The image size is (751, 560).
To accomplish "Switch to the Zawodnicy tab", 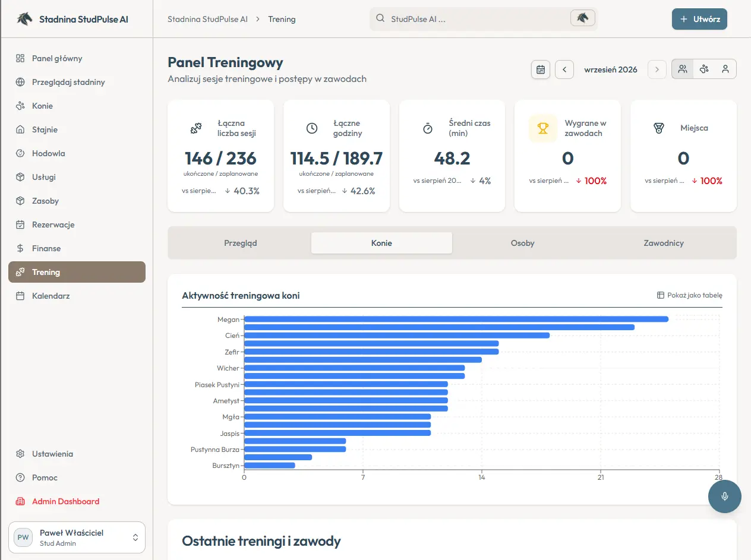I will pyautogui.click(x=664, y=243).
